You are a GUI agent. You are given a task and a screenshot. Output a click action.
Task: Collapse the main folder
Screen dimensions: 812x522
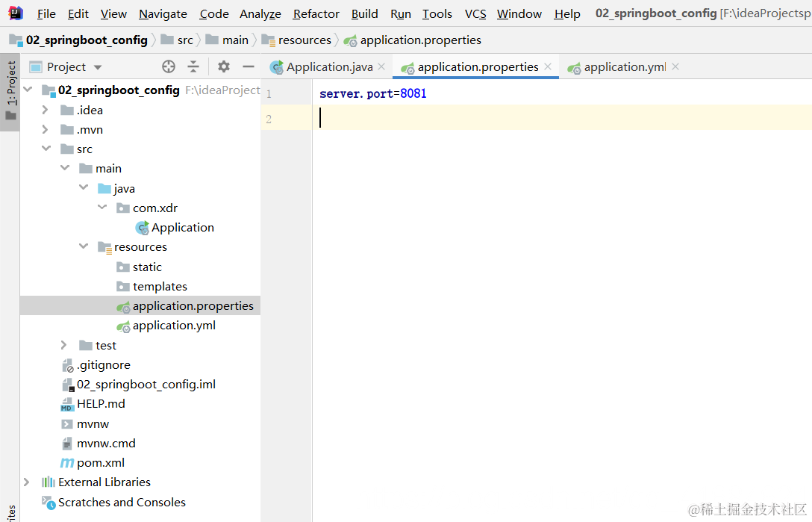point(65,167)
